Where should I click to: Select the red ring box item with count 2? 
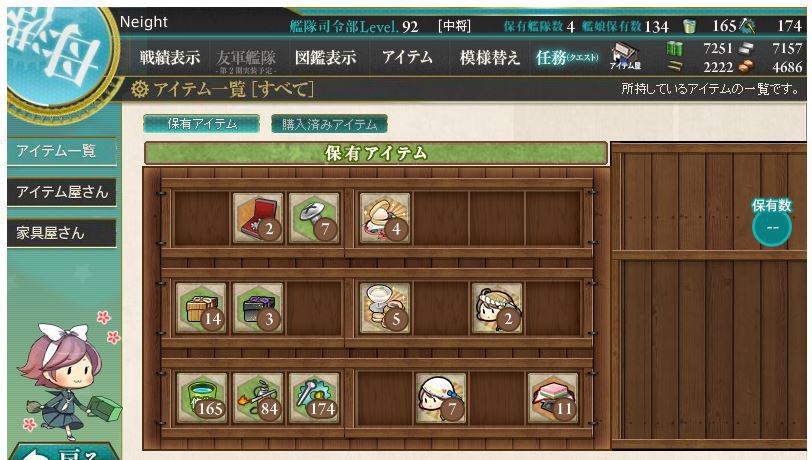(258, 218)
